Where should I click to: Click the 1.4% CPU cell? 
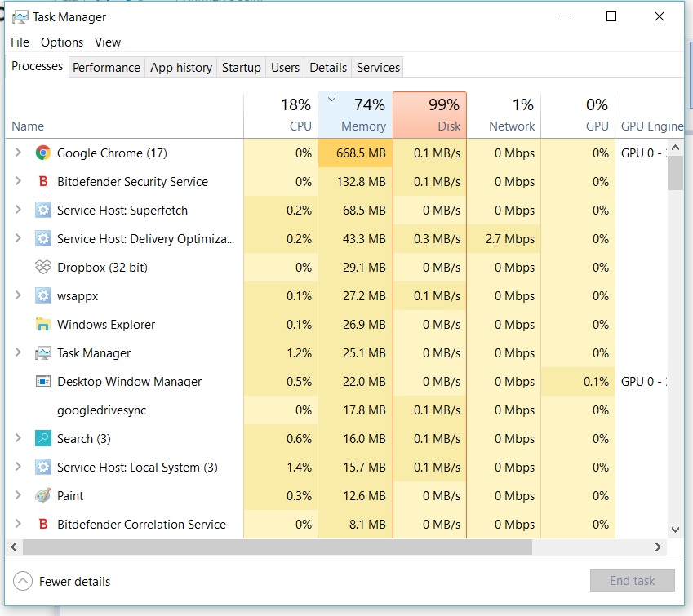click(281, 467)
